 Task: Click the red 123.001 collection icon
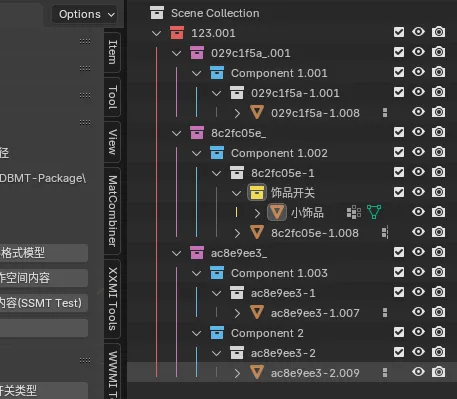click(x=177, y=33)
